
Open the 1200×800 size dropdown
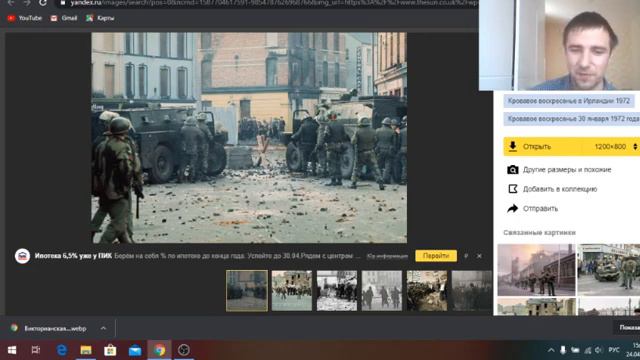[616, 147]
